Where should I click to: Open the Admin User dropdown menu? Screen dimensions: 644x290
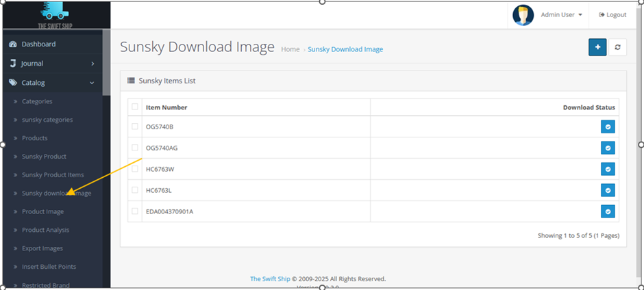coord(561,15)
